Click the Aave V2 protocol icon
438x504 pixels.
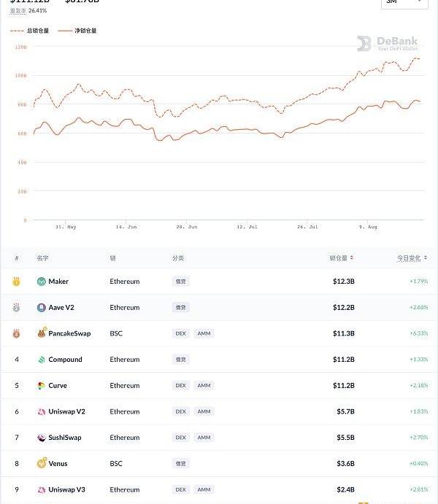tap(42, 308)
